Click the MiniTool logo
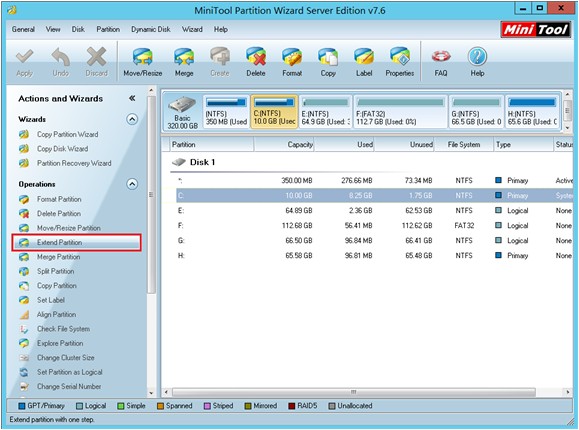579x430 pixels. [535, 29]
